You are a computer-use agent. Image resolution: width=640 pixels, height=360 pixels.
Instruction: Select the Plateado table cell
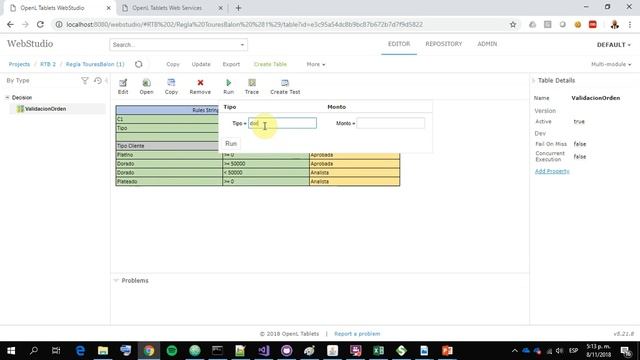169,181
